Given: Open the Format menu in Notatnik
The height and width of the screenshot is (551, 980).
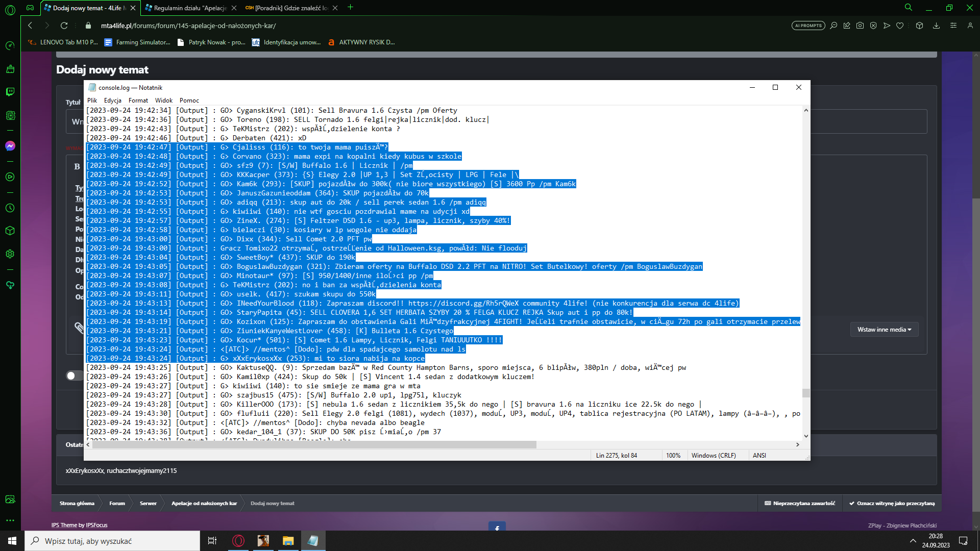Looking at the screenshot, I should point(138,101).
